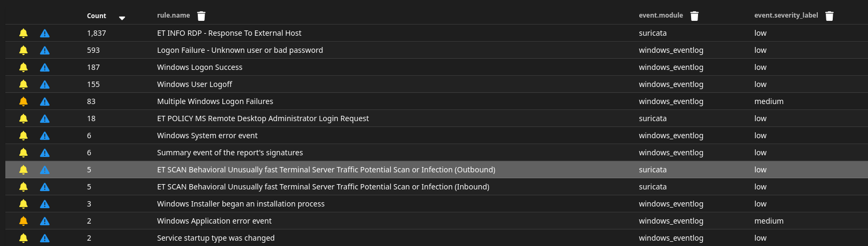Select the Outbound Terminal Server Traffic scan row

coord(326,170)
